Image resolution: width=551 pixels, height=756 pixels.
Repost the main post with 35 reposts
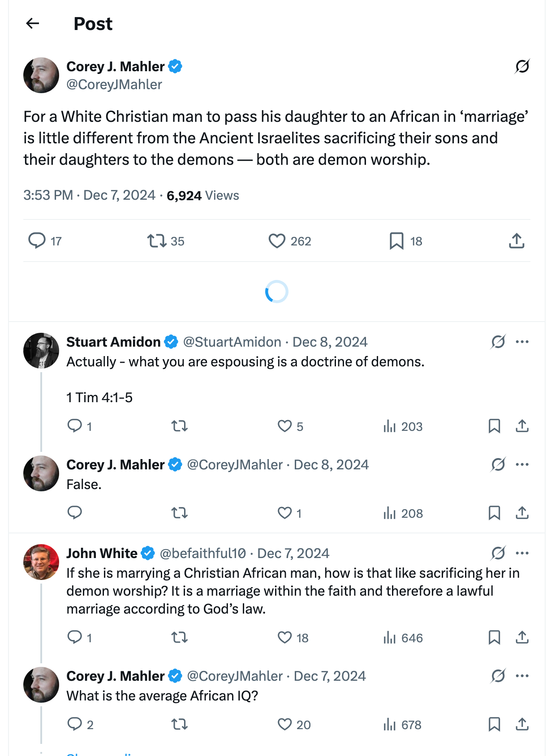(157, 241)
